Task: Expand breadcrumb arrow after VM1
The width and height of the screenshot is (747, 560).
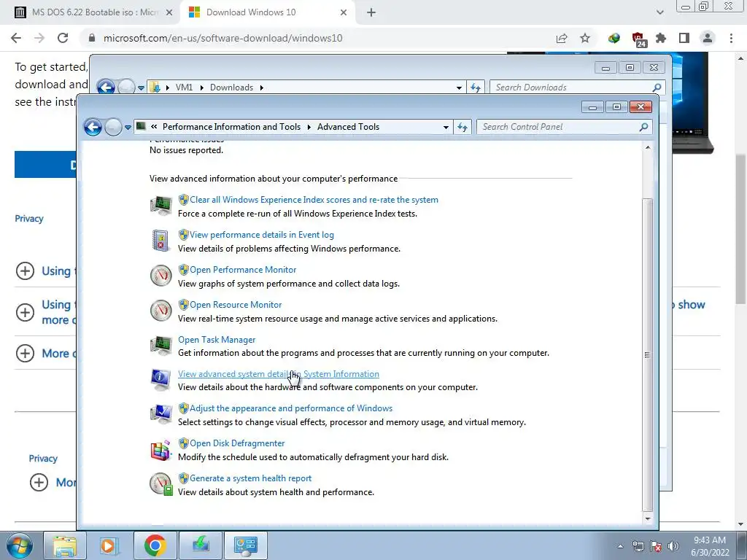Action: coord(201,87)
